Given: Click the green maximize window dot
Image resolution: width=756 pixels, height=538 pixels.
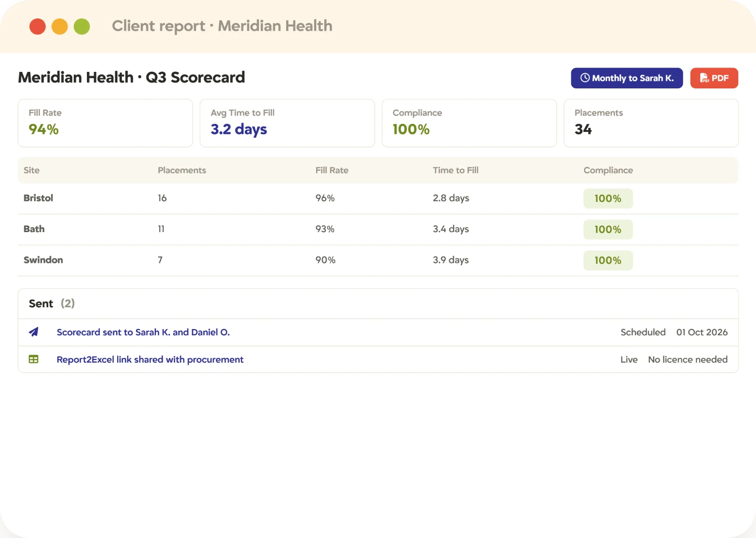Looking at the screenshot, I should click(x=82, y=26).
